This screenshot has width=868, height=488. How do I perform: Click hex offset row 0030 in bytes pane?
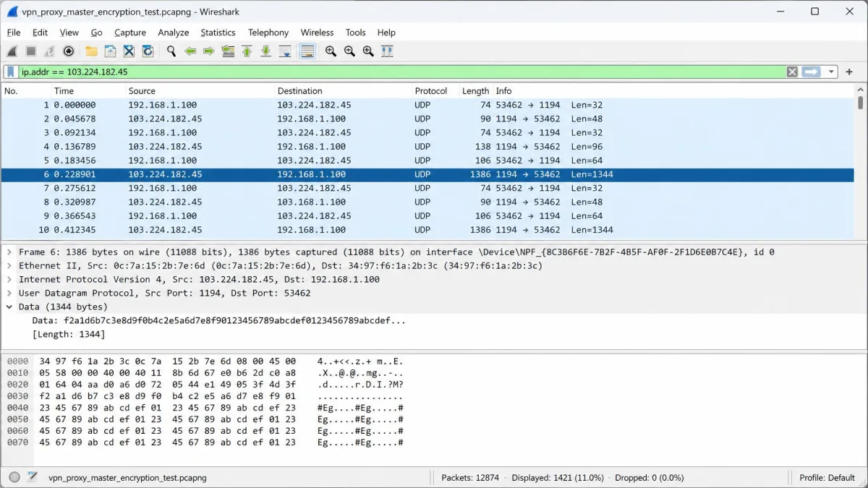18,396
